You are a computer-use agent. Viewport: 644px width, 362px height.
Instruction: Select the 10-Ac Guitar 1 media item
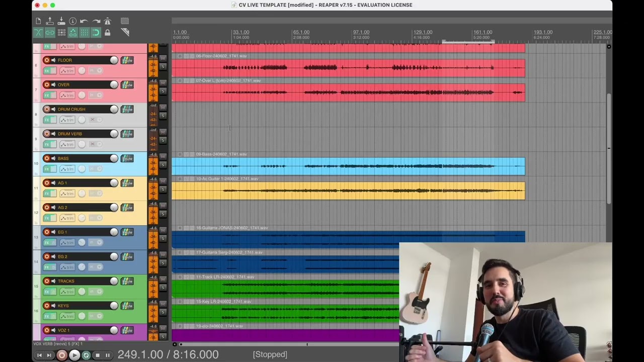click(x=348, y=191)
